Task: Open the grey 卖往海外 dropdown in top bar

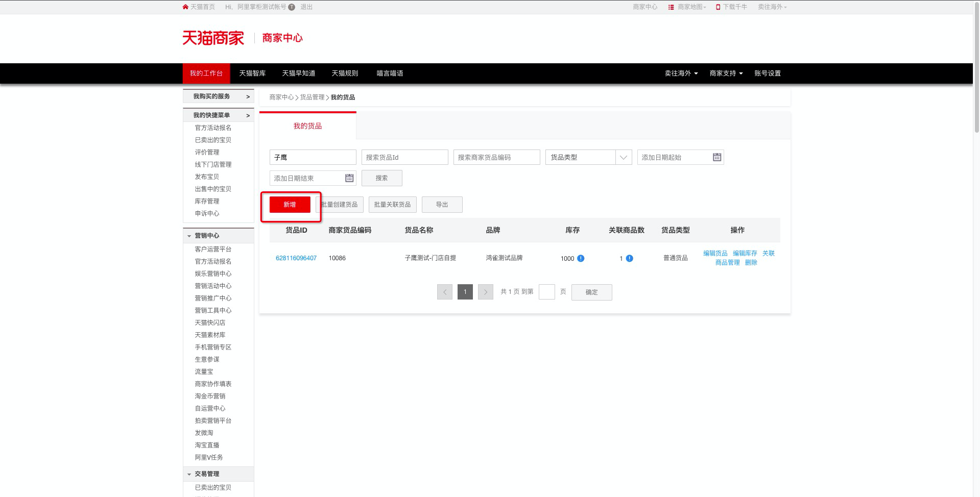Action: point(773,7)
